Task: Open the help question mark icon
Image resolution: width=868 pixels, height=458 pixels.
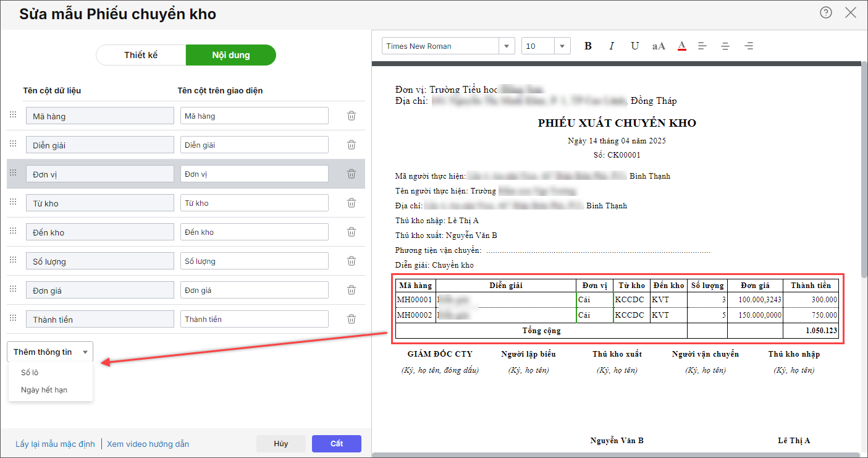Action: point(826,13)
